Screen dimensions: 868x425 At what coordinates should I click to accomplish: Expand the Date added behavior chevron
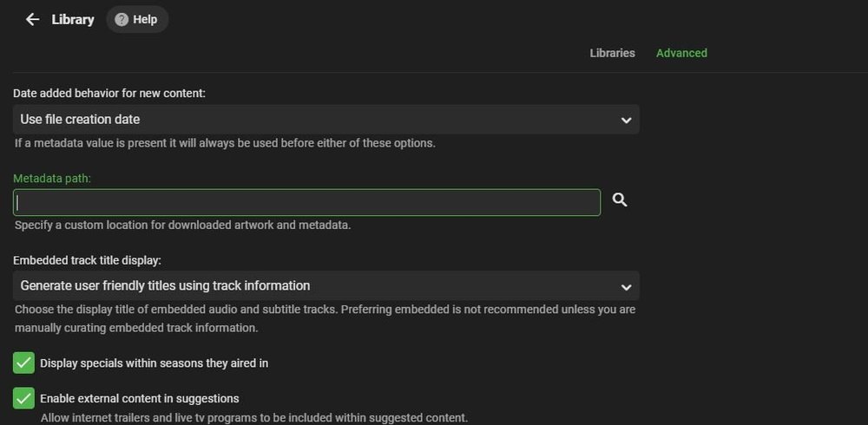[626, 120]
